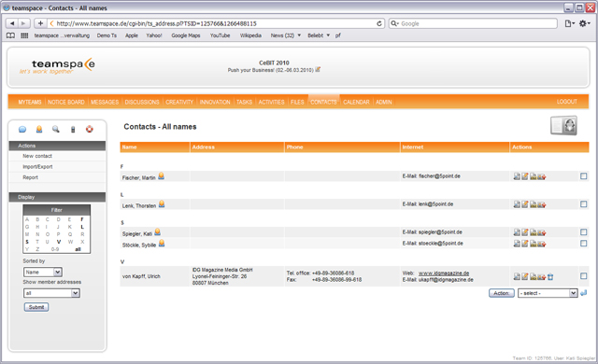Switch to the FILES tab
This screenshot has width=598, height=364.
[297, 102]
